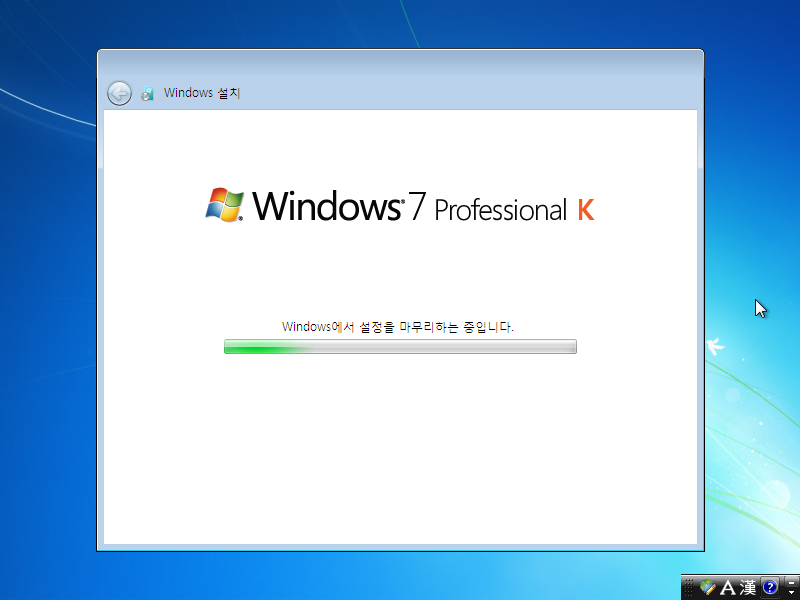
Task: Click the green setup progress bar
Action: [401, 346]
